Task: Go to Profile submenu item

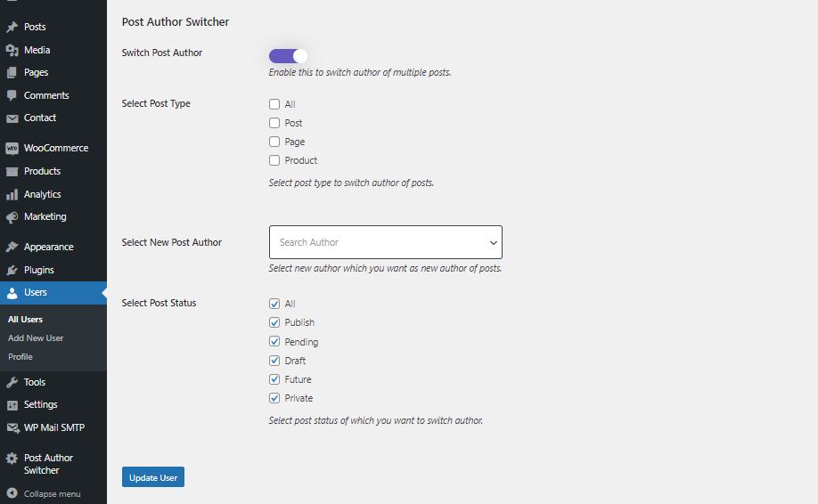Action: pyautogui.click(x=20, y=356)
